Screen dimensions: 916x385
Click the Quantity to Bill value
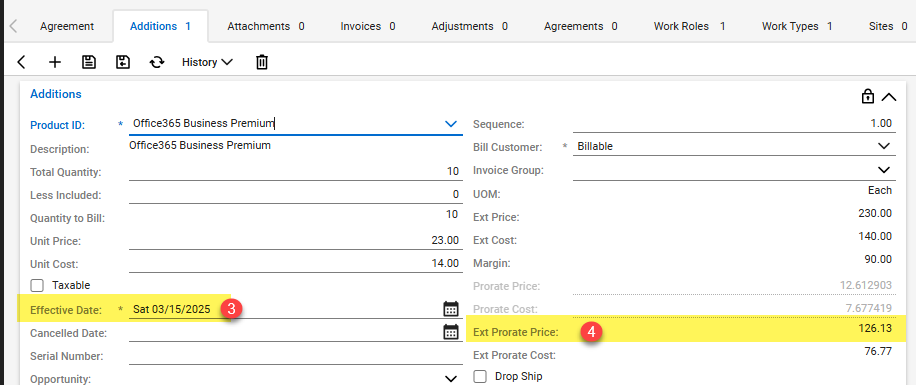click(452, 214)
